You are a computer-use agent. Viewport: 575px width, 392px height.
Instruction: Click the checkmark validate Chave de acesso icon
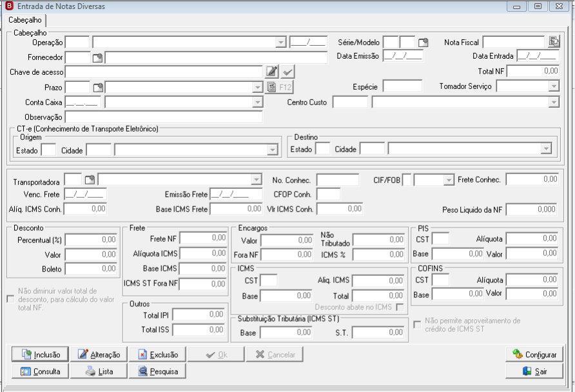288,72
